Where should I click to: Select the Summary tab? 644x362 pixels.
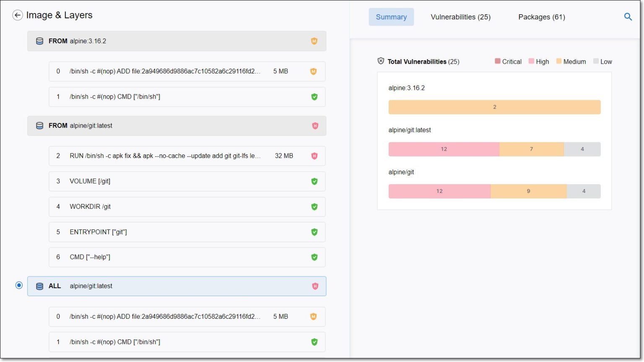(391, 17)
